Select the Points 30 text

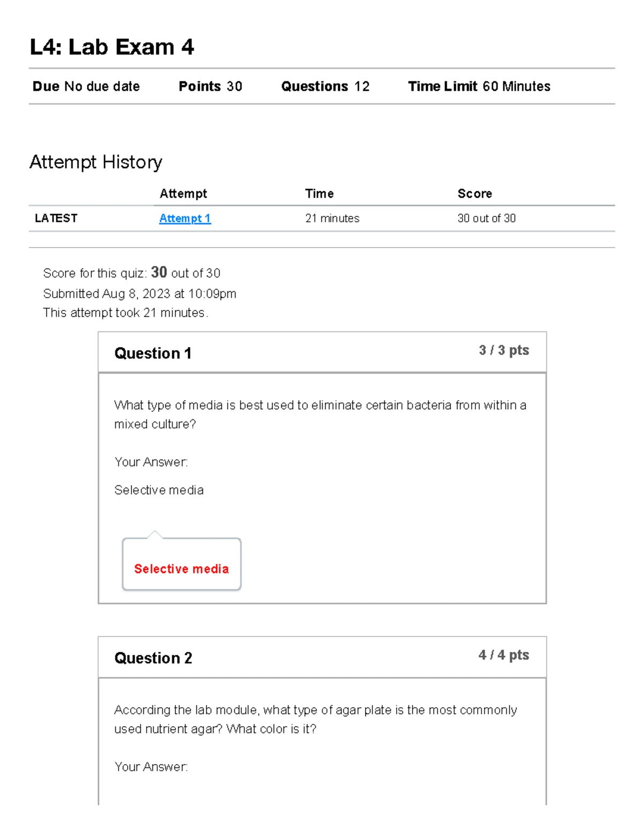coord(210,86)
